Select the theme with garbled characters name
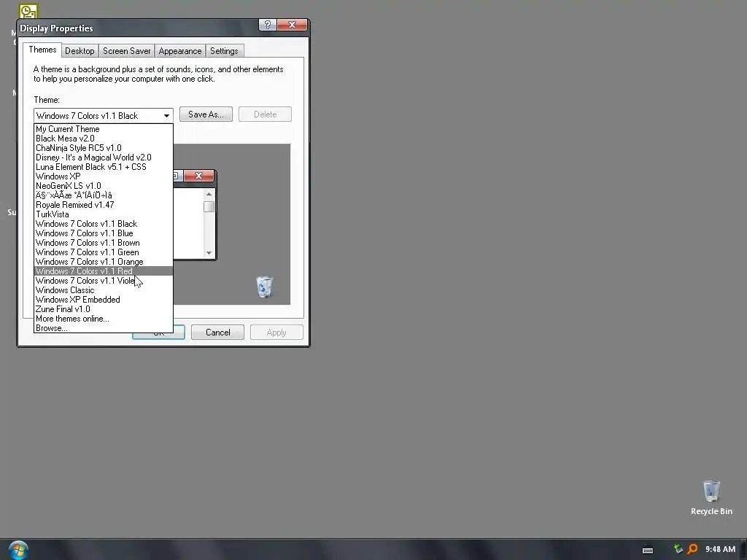This screenshot has height=560, width=747. point(104,195)
